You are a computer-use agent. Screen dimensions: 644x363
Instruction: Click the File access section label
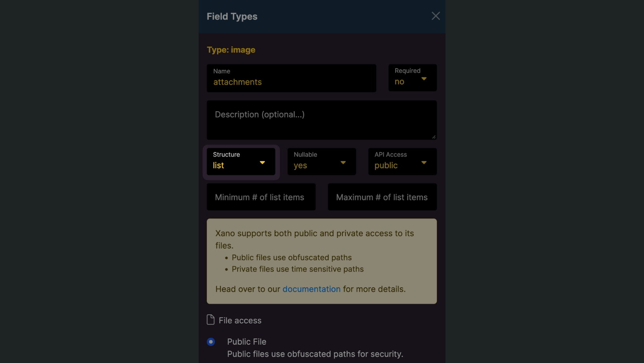pos(240,321)
